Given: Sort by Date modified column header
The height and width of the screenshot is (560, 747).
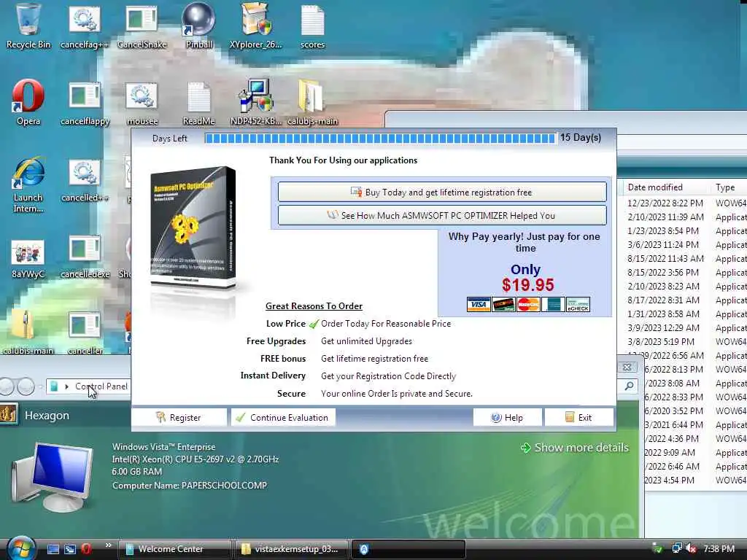Looking at the screenshot, I should tap(655, 187).
